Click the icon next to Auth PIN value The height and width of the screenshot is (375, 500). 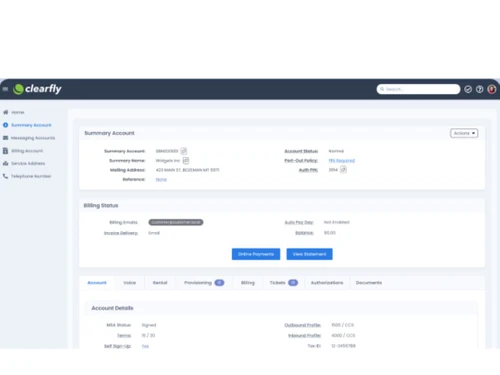pos(343,170)
